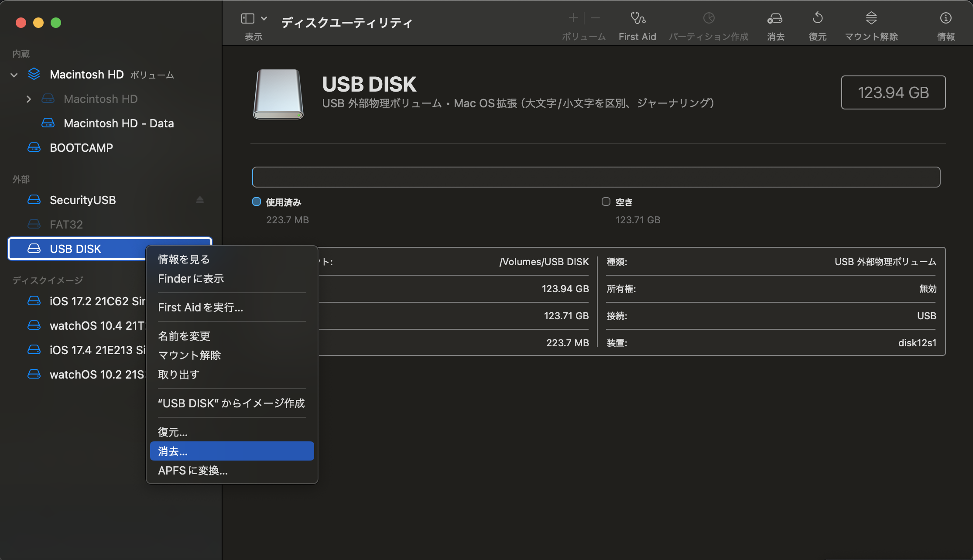Click the USB DISK drive image

(278, 94)
